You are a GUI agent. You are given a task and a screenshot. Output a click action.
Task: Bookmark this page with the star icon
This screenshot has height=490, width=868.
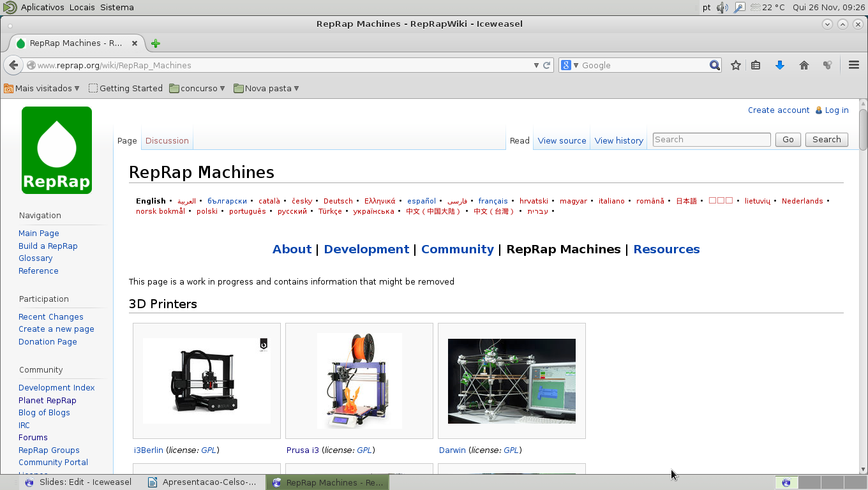pyautogui.click(x=736, y=65)
